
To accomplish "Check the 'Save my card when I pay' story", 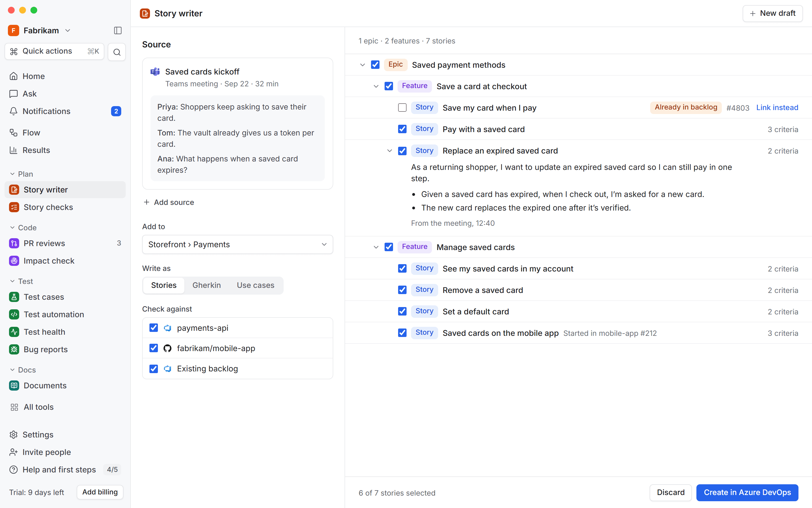I will coord(402,108).
